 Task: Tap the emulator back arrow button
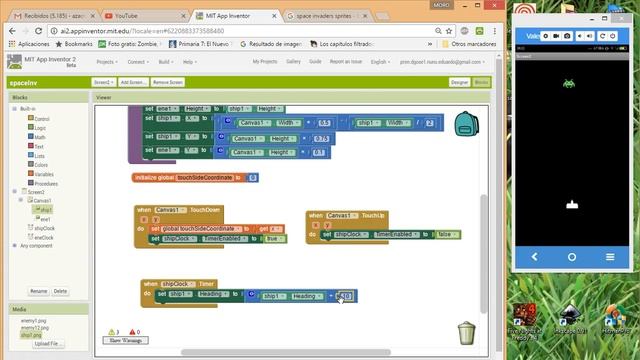coord(534,257)
